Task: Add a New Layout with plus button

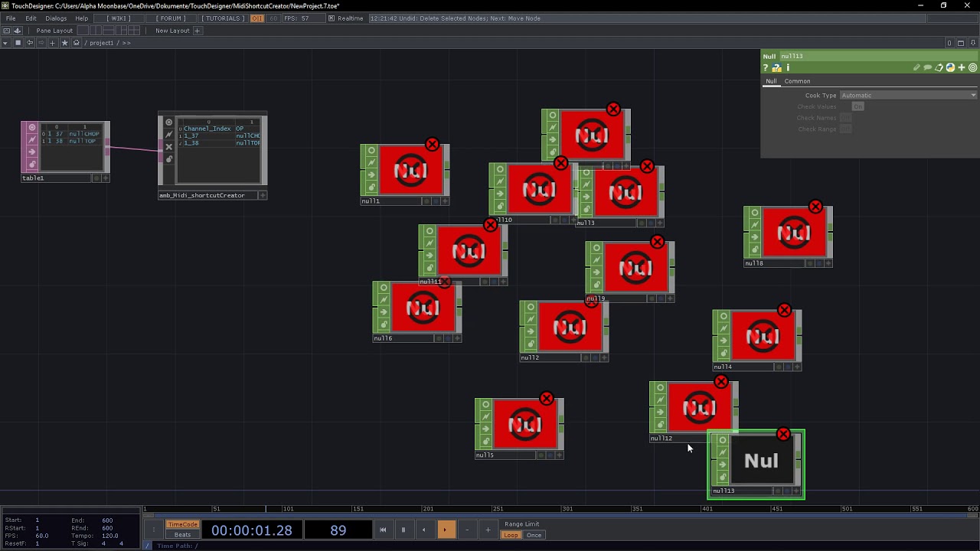Action: point(197,31)
